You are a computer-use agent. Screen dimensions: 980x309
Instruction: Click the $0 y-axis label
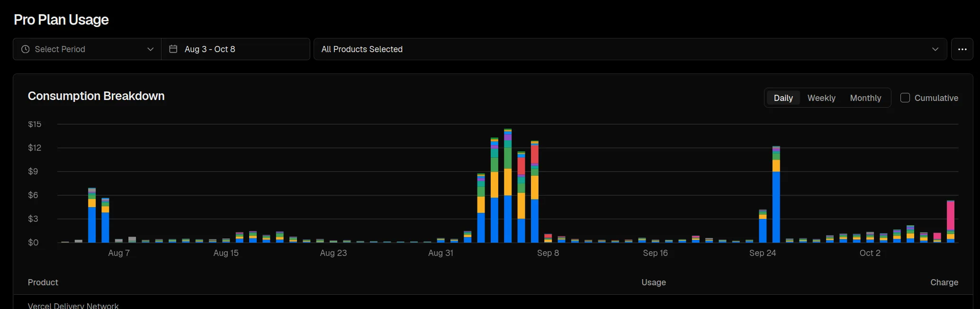click(33, 243)
